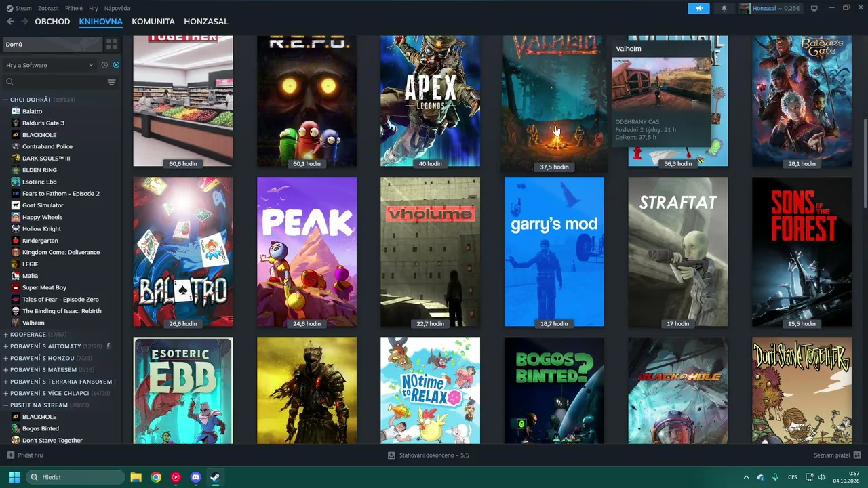The height and width of the screenshot is (488, 868).
Task: Click the library vertical scrollbar
Action: [x=865, y=165]
